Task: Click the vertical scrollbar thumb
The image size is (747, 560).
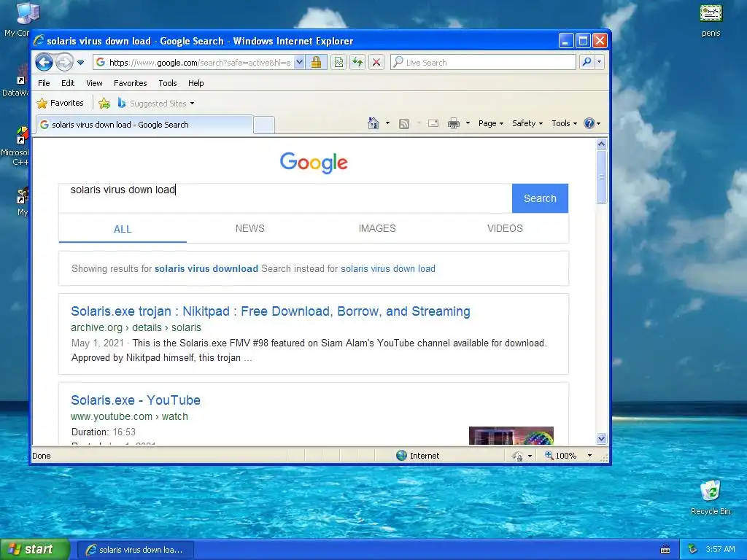Action: pyautogui.click(x=601, y=177)
